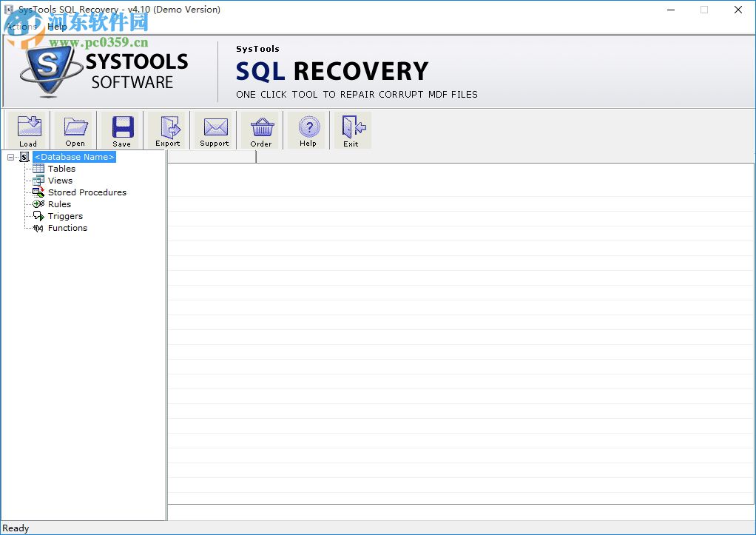Select the Functions tree item
The height and width of the screenshot is (535, 756).
tap(67, 227)
